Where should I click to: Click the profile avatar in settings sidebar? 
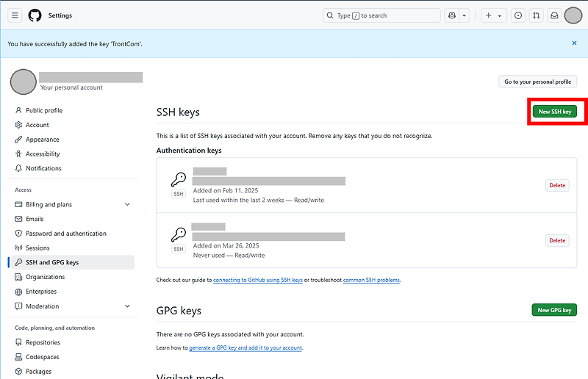click(x=24, y=82)
